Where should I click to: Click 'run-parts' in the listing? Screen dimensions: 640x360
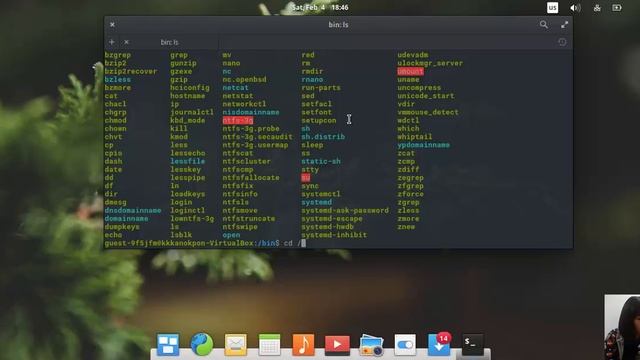(x=321, y=88)
